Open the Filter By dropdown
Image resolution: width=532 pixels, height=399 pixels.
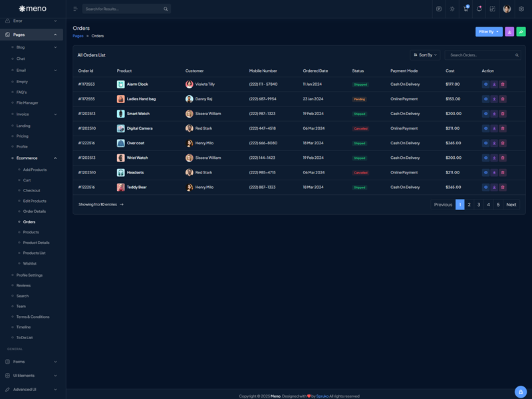[489, 31]
